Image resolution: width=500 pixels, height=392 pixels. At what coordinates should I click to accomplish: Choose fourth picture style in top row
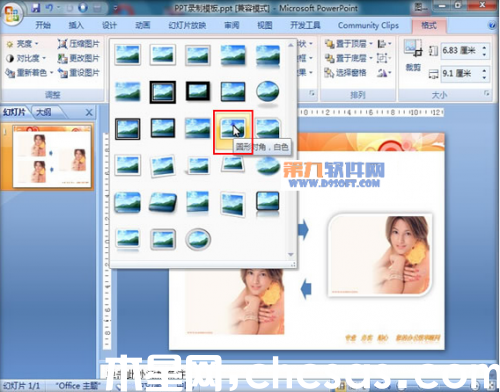click(x=233, y=55)
